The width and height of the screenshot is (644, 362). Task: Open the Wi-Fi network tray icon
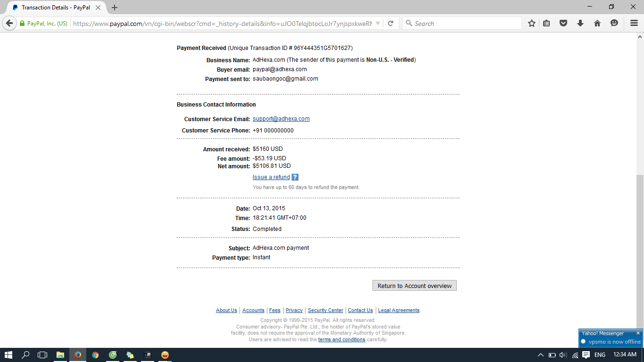[575, 355]
